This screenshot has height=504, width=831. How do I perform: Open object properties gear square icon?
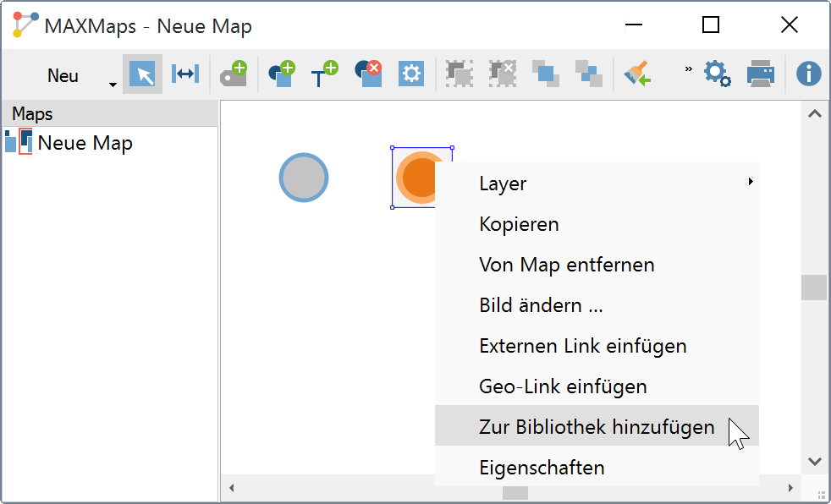coord(411,74)
